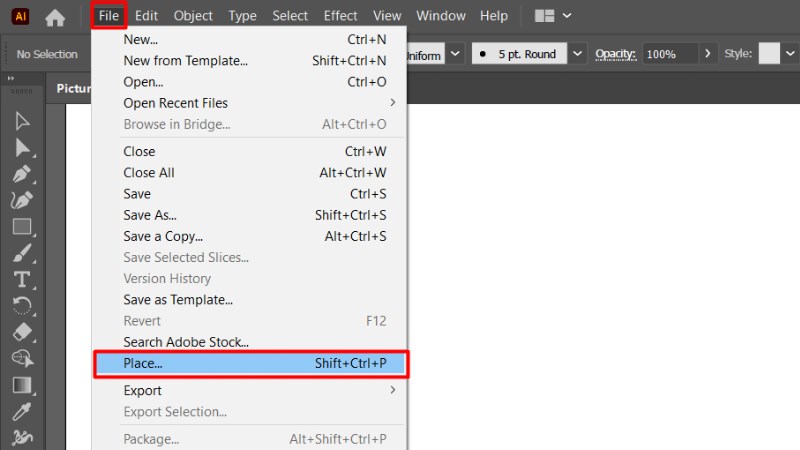800x450 pixels.
Task: Choose the Pen tool
Action: (22, 174)
